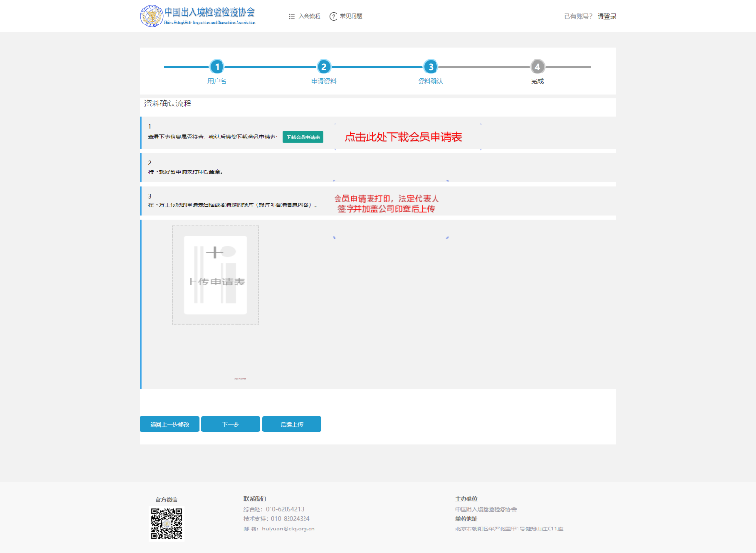Click the red 点击此处下载会员申请表 hint text
The width and height of the screenshot is (756, 553).
pyautogui.click(x=403, y=137)
